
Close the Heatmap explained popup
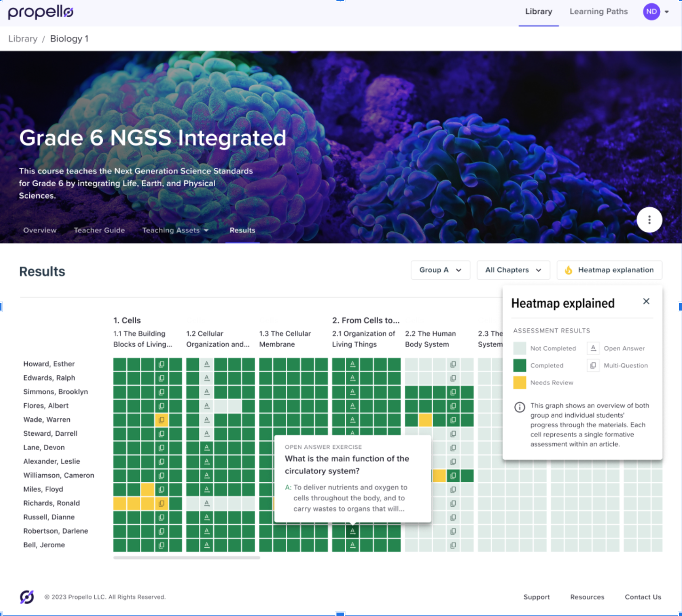(x=646, y=301)
